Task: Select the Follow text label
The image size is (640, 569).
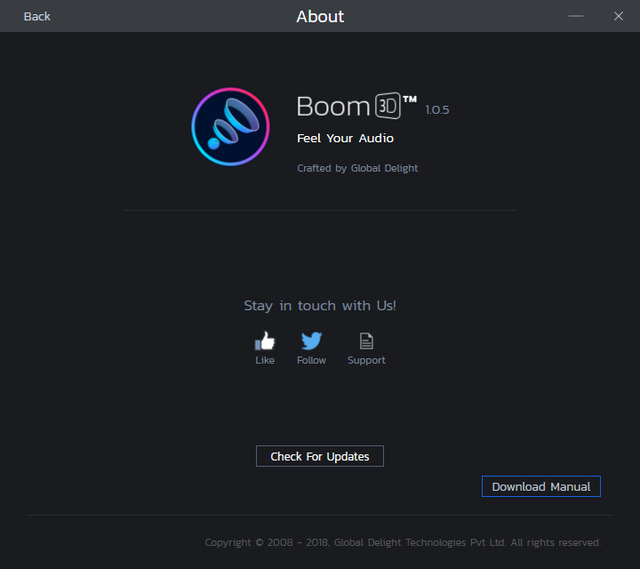Action: click(311, 360)
